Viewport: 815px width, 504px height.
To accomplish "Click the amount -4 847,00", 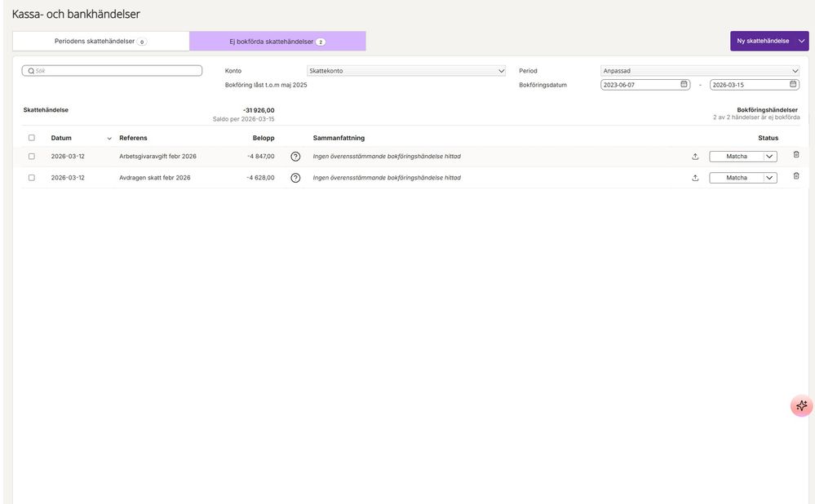I will coord(261,157).
